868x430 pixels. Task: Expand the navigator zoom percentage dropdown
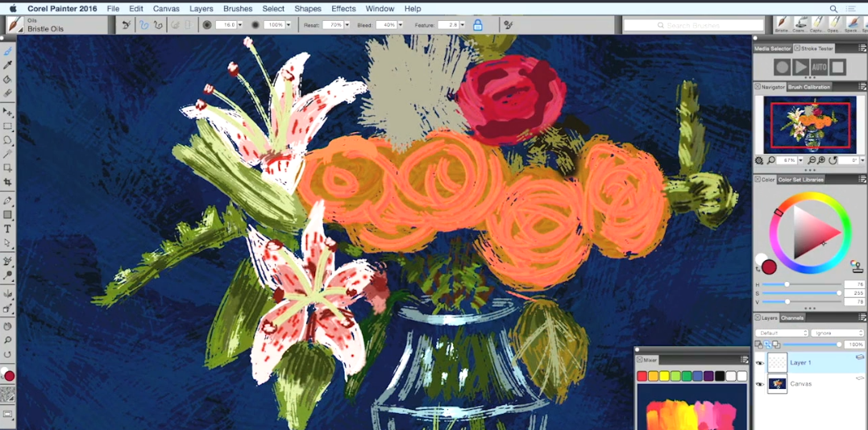(x=801, y=160)
